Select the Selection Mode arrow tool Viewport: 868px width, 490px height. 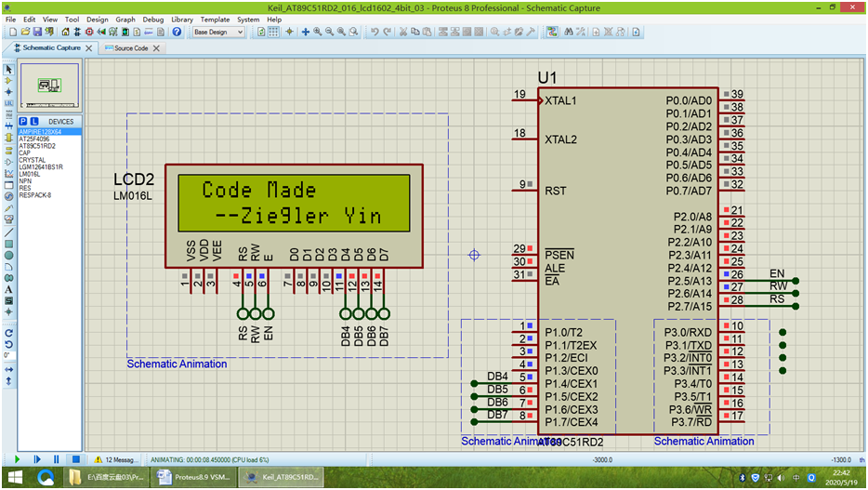tap(8, 69)
